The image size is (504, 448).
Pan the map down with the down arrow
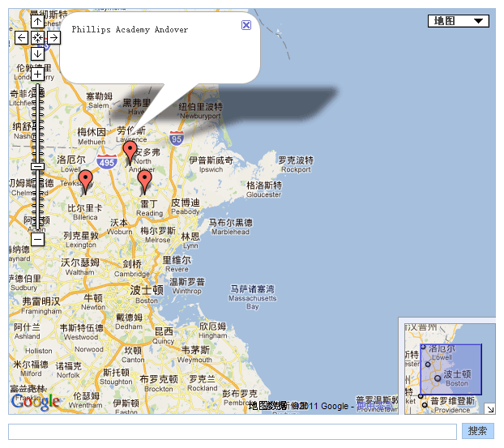[x=37, y=53]
